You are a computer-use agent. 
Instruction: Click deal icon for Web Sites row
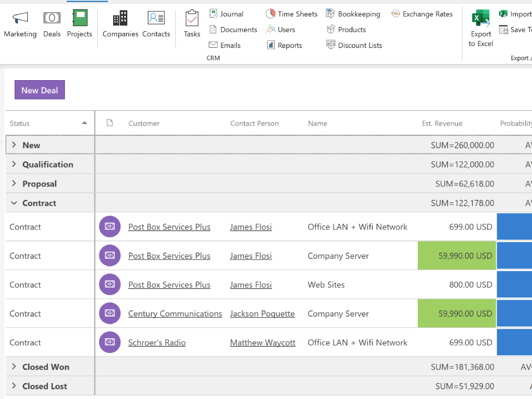click(x=110, y=284)
